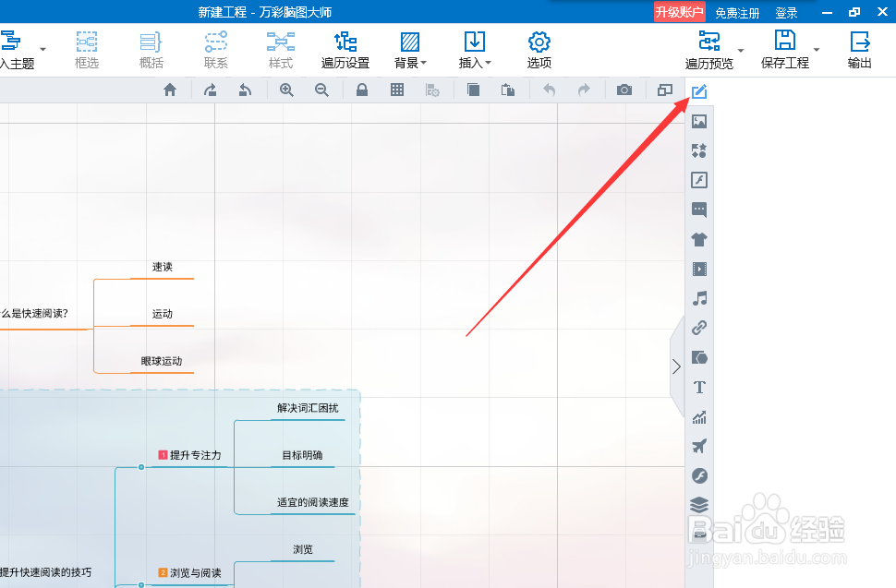Open the 样式 style tool
Viewport: 896px width, 588px height.
click(281, 50)
